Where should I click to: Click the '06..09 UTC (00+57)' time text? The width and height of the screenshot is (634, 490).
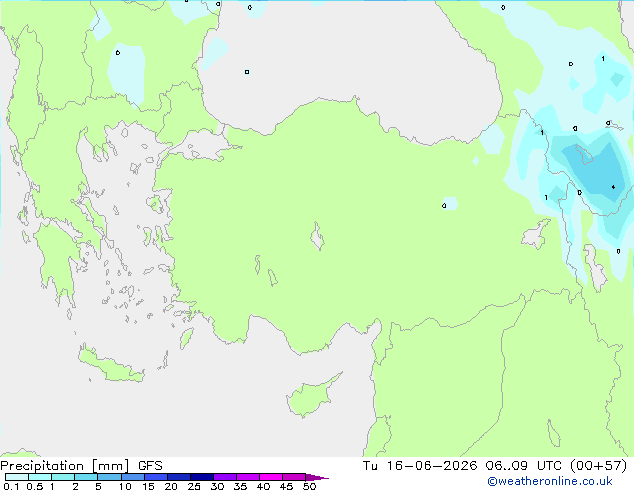pos(556,466)
